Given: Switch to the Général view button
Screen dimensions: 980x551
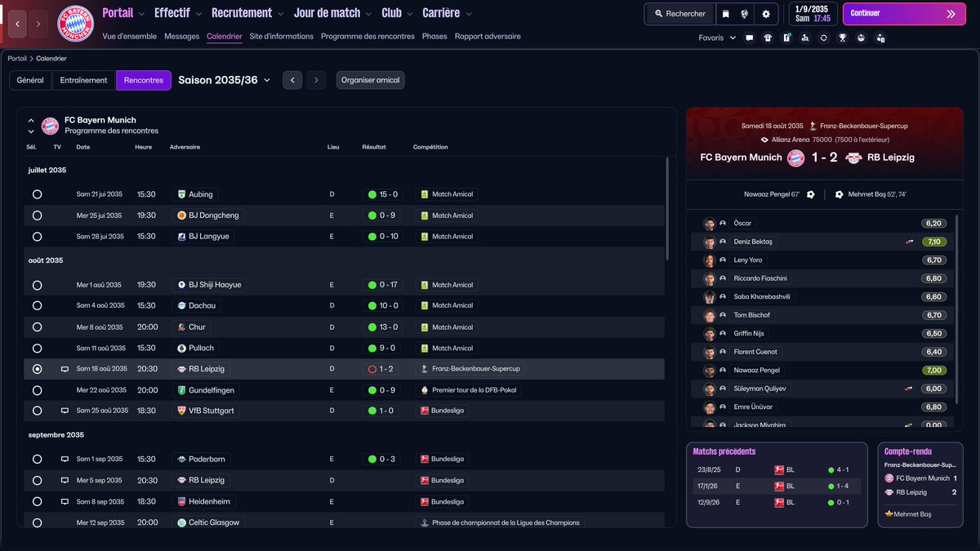Looking at the screenshot, I should pos(30,80).
